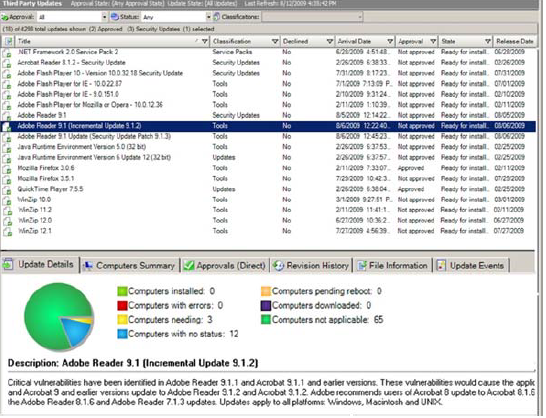Open the State column filter arrow
The image size is (546, 418).
488,41
